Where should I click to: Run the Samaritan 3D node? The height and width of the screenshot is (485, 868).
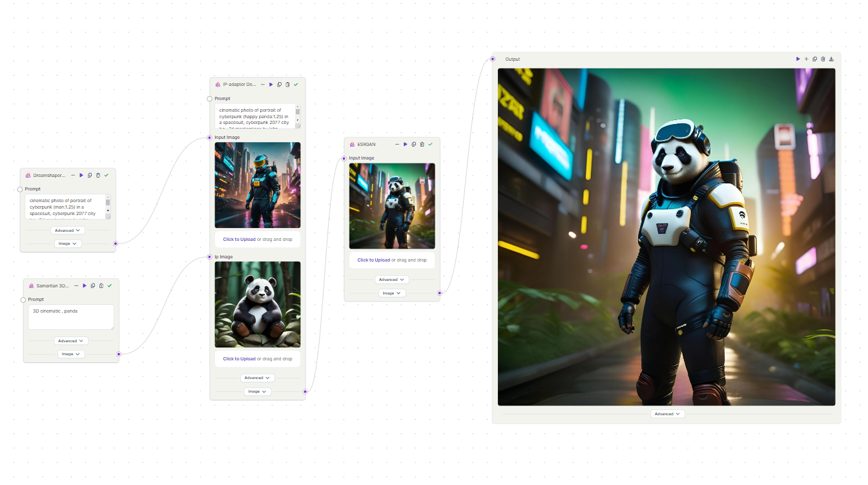point(85,285)
